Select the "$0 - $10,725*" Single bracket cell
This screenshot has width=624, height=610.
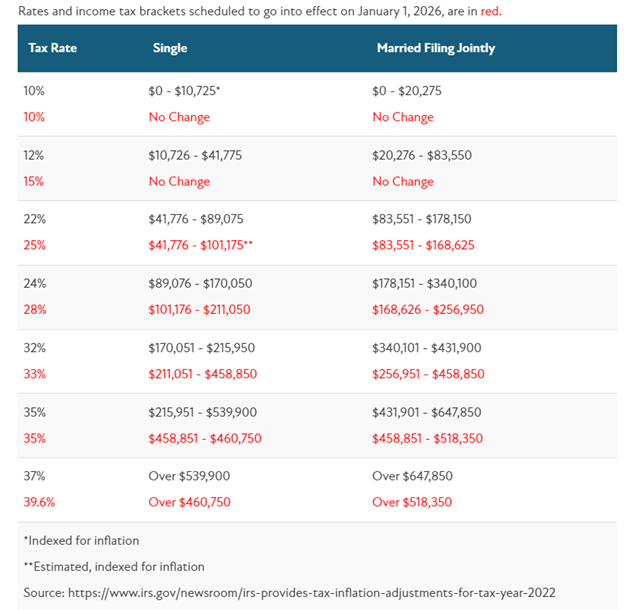click(184, 91)
